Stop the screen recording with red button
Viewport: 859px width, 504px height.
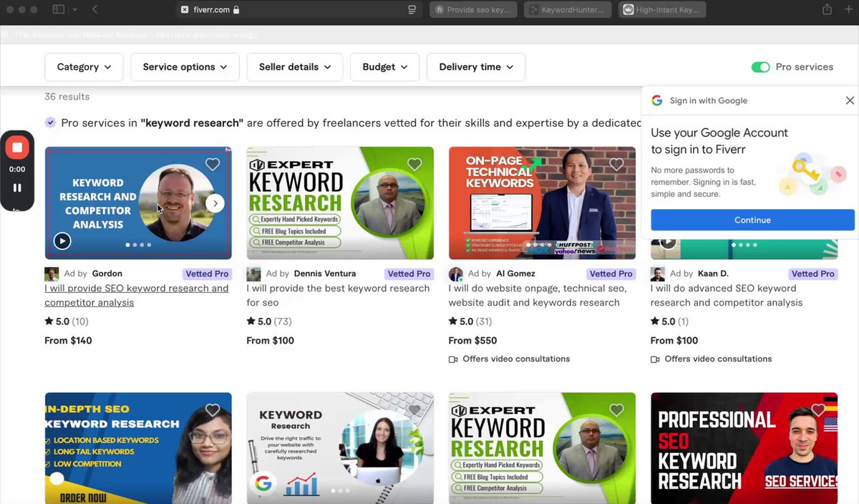point(17,147)
